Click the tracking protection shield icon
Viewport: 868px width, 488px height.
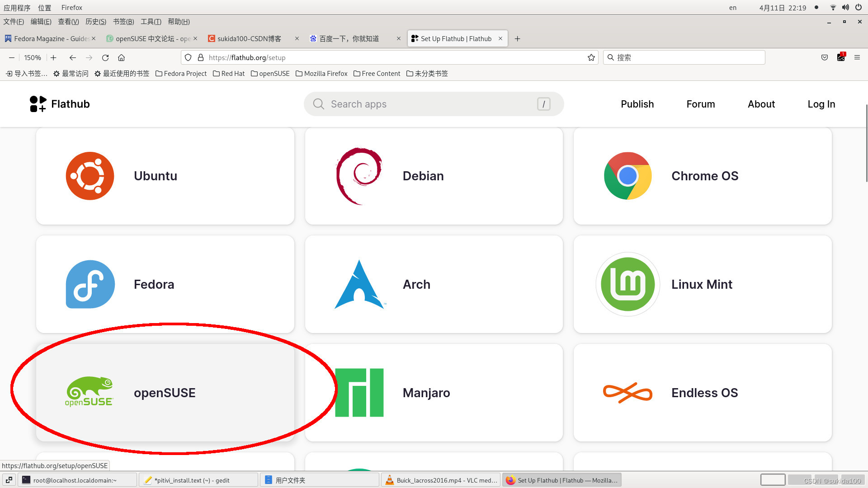[x=188, y=57]
